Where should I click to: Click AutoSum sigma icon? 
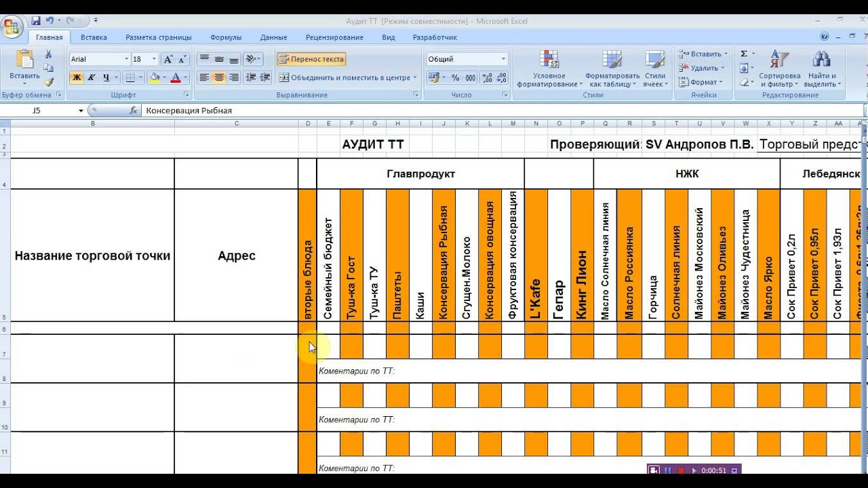[744, 54]
